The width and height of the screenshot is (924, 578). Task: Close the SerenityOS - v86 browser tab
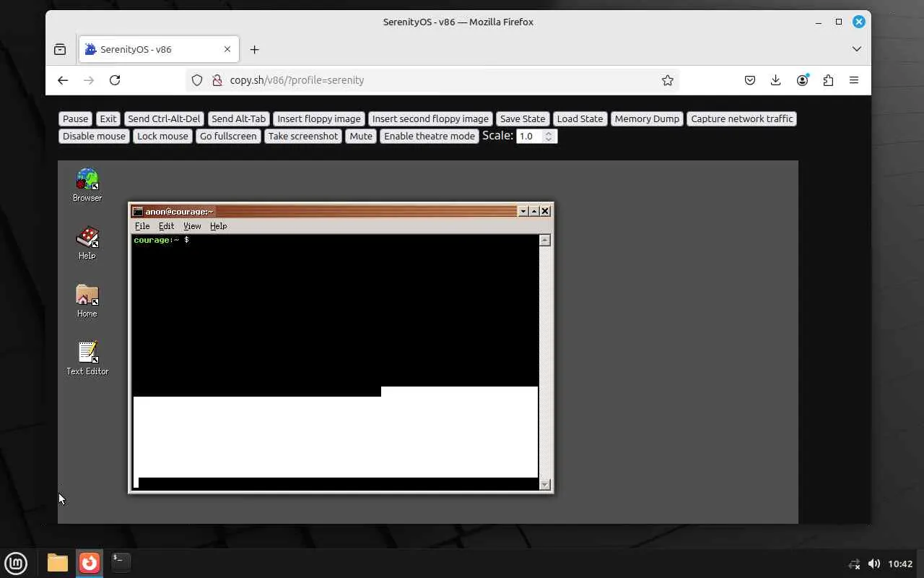pyautogui.click(x=227, y=49)
